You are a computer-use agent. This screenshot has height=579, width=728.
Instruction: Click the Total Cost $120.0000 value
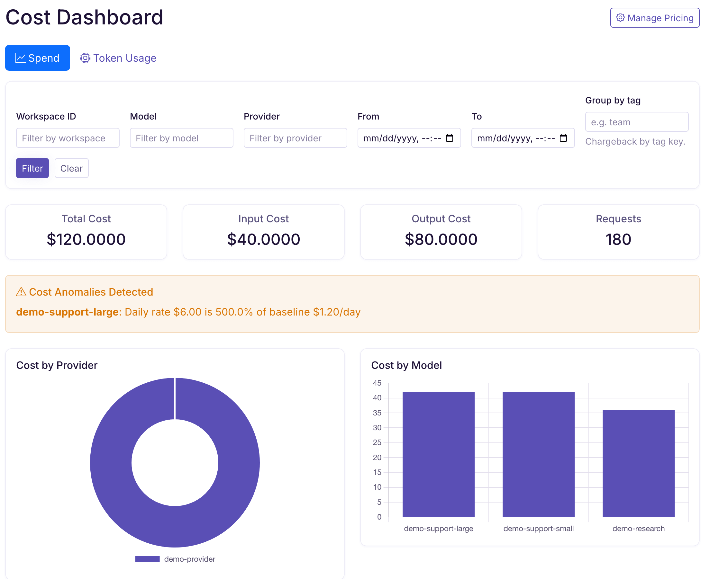[86, 239]
